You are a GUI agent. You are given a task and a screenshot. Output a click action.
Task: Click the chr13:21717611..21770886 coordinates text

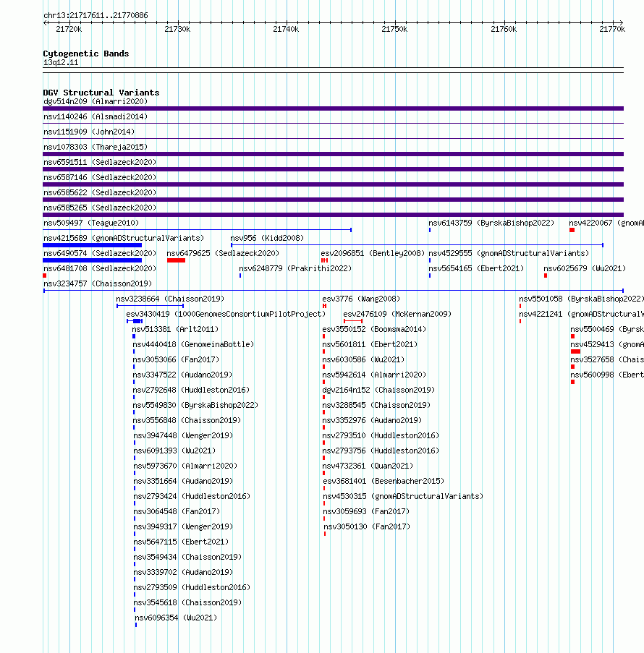coord(96,15)
